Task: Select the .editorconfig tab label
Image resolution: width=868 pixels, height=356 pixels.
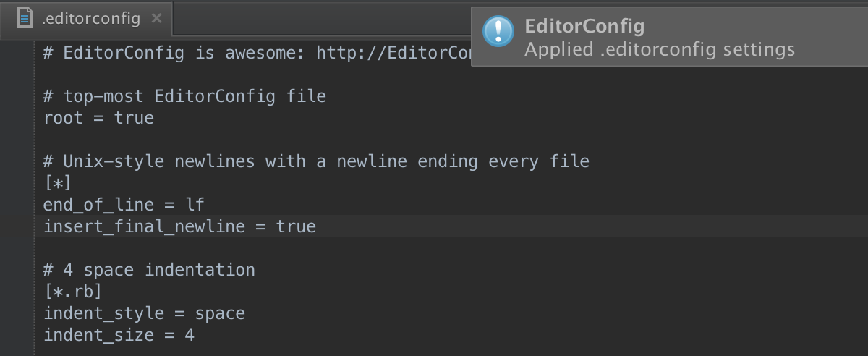Action: point(91,18)
